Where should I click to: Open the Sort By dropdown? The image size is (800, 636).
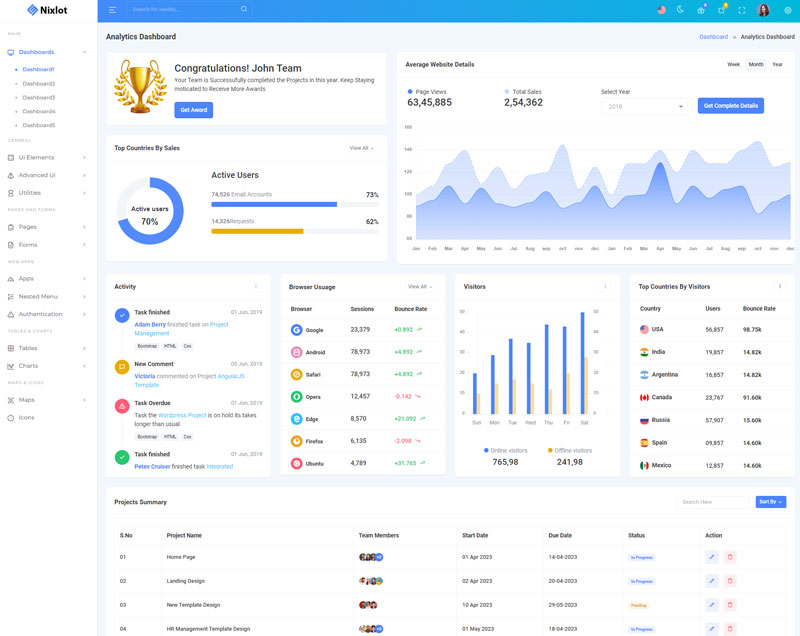pos(770,502)
